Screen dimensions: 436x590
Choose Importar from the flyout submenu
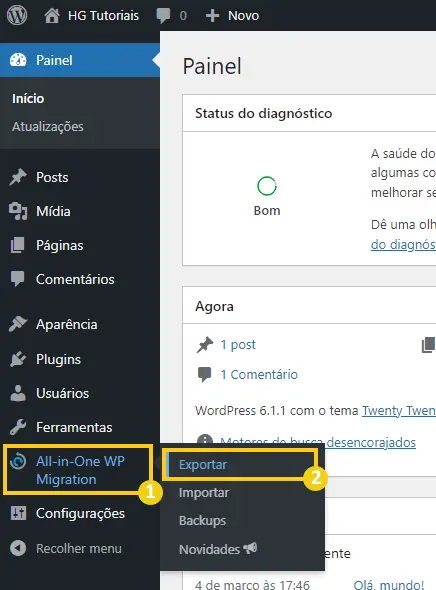pyautogui.click(x=204, y=493)
